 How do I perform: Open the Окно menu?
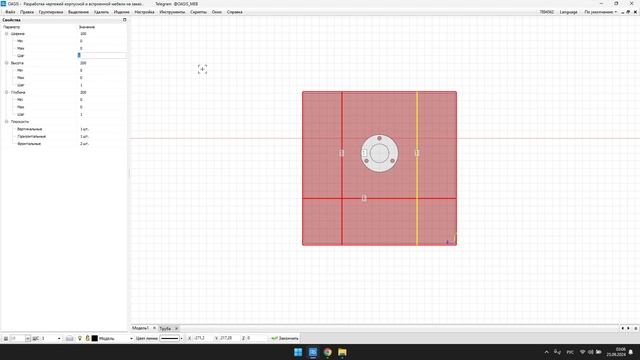(x=217, y=12)
